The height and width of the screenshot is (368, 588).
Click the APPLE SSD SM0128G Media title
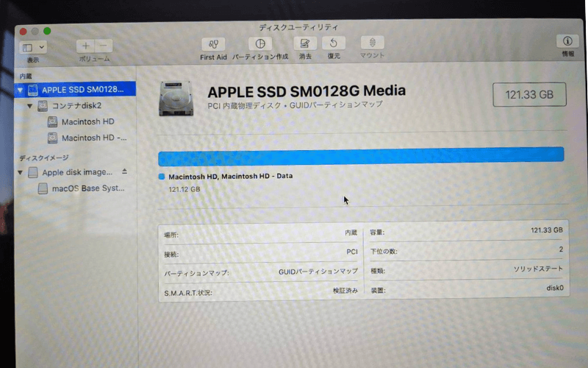pos(306,91)
